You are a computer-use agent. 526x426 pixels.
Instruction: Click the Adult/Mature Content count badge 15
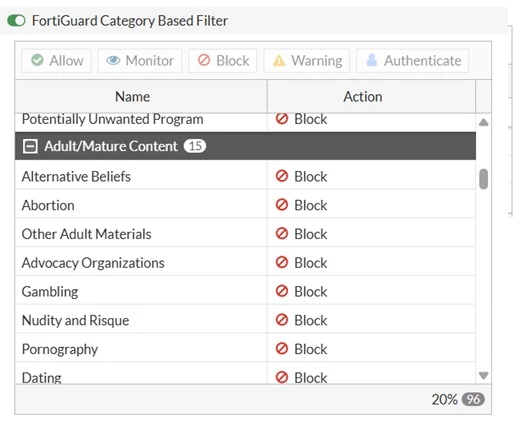pos(195,146)
